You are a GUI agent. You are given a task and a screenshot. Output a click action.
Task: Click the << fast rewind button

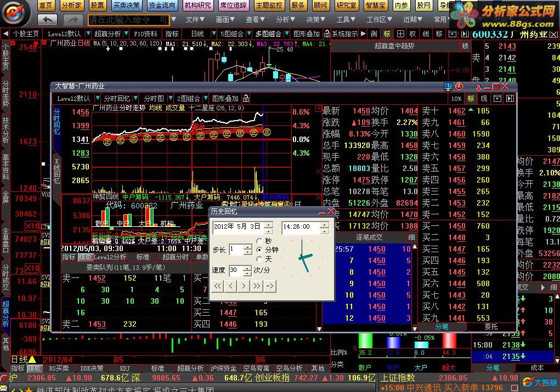[x=218, y=286]
